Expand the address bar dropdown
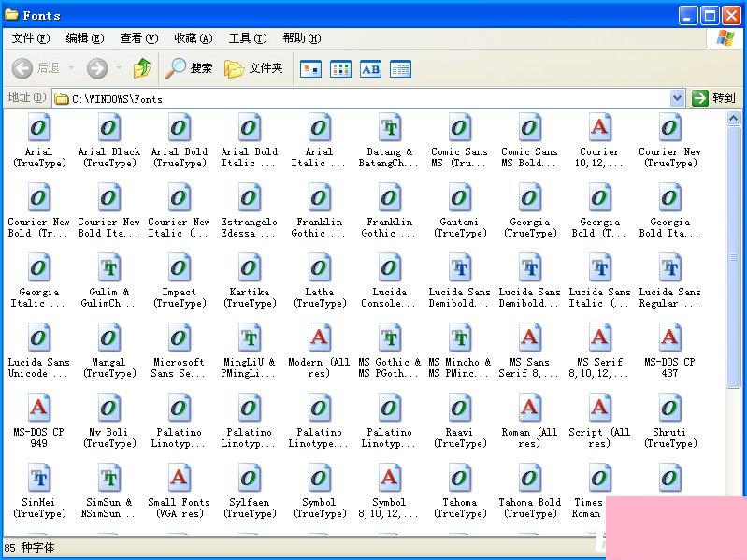747x560 pixels. (677, 98)
